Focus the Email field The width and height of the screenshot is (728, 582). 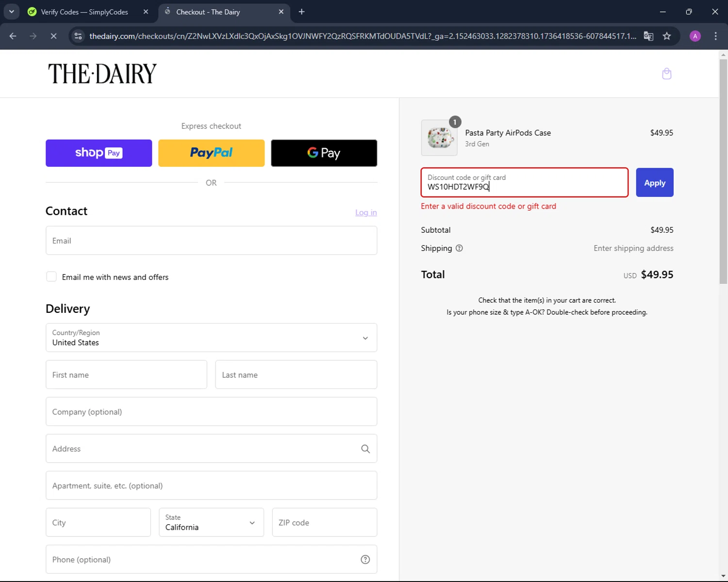pyautogui.click(x=211, y=241)
